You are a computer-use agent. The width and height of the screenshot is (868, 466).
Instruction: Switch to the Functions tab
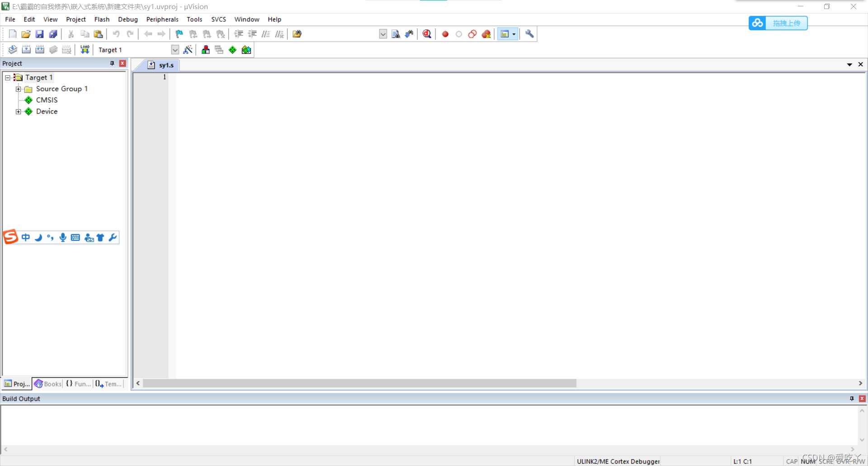79,384
